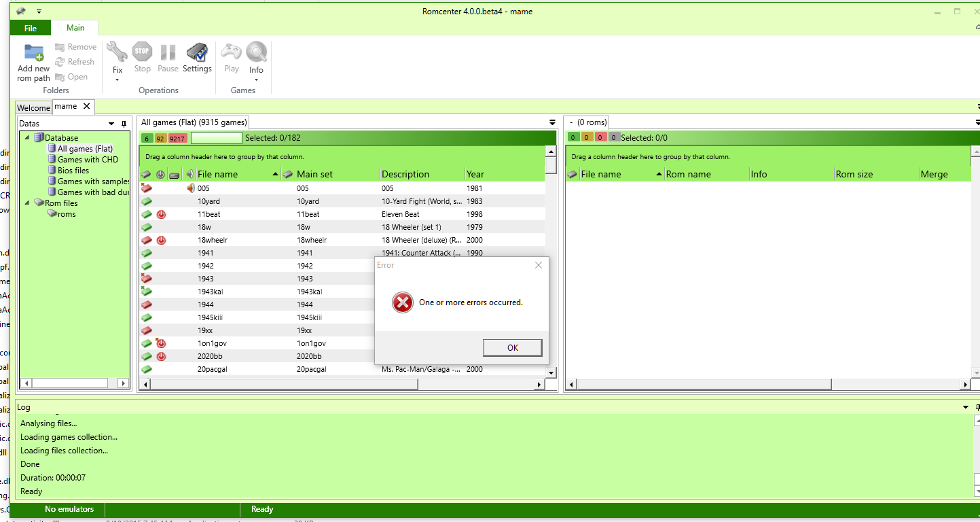Screen dimensions: 980x522
Task: Open the File menu tab
Action: click(31, 28)
